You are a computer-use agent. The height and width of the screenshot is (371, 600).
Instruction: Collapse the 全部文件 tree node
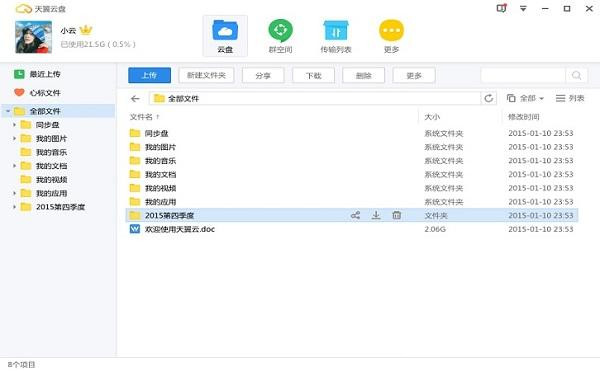pyautogui.click(x=8, y=111)
